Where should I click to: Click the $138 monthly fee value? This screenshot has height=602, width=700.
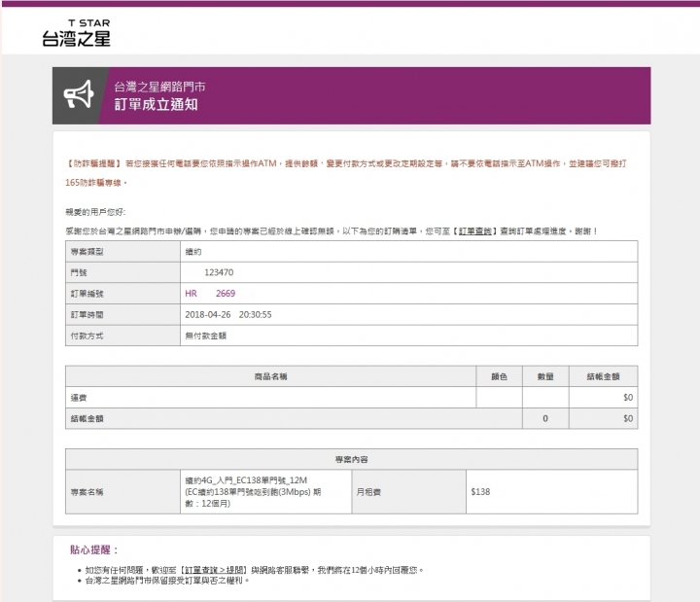[480, 492]
